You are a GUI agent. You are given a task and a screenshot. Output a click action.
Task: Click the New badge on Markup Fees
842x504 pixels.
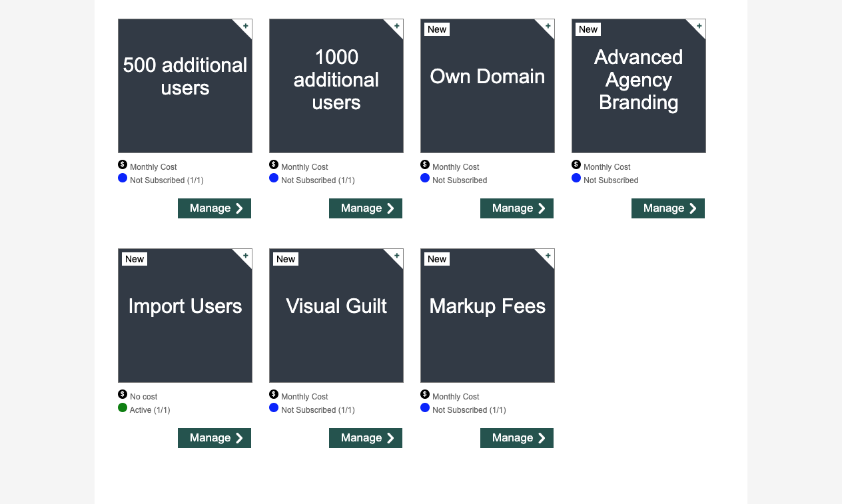[437, 259]
